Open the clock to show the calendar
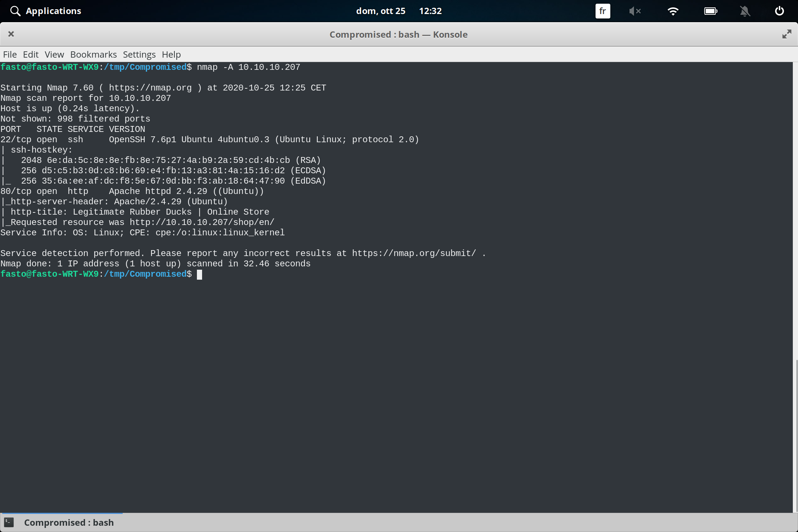 coord(431,11)
